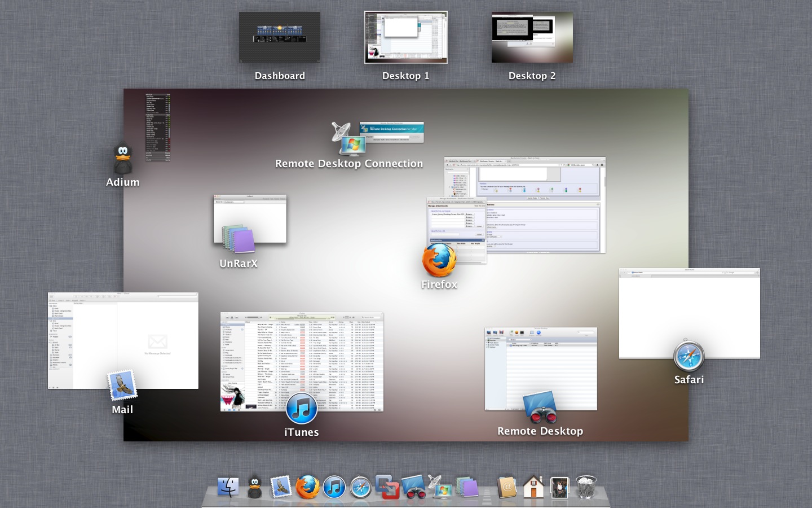The height and width of the screenshot is (508, 812).
Task: Click the iTunes note icon over iTunes window
Action: tap(302, 408)
